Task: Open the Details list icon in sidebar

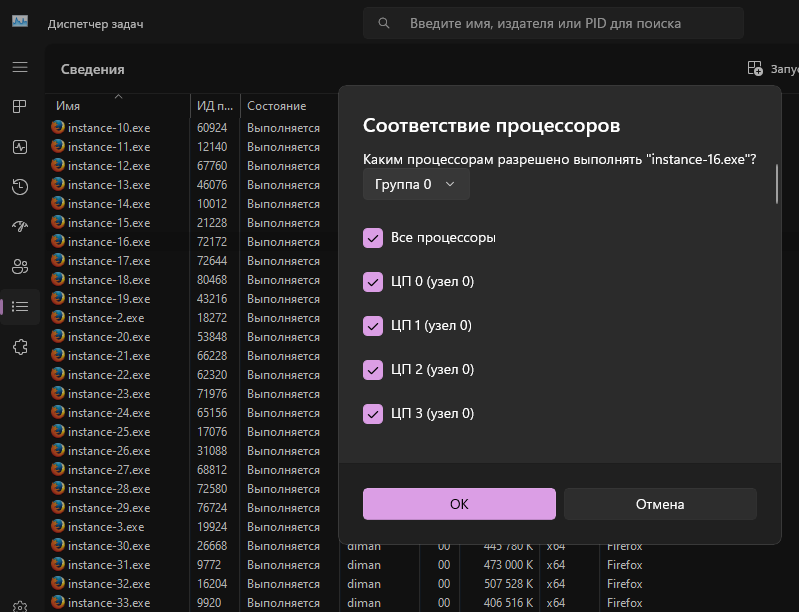Action: (x=20, y=306)
